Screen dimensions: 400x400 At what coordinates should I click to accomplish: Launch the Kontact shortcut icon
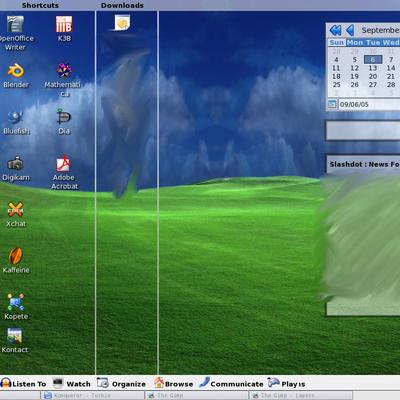pyautogui.click(x=15, y=336)
